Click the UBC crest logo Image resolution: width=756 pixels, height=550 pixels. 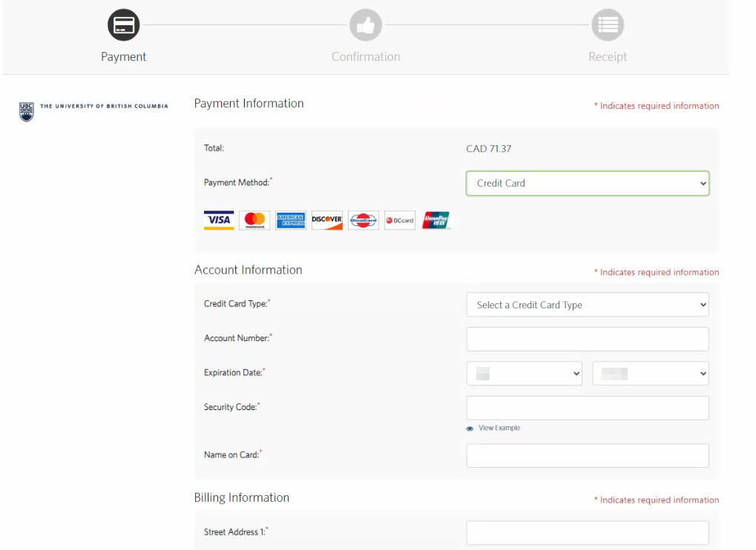(x=27, y=112)
